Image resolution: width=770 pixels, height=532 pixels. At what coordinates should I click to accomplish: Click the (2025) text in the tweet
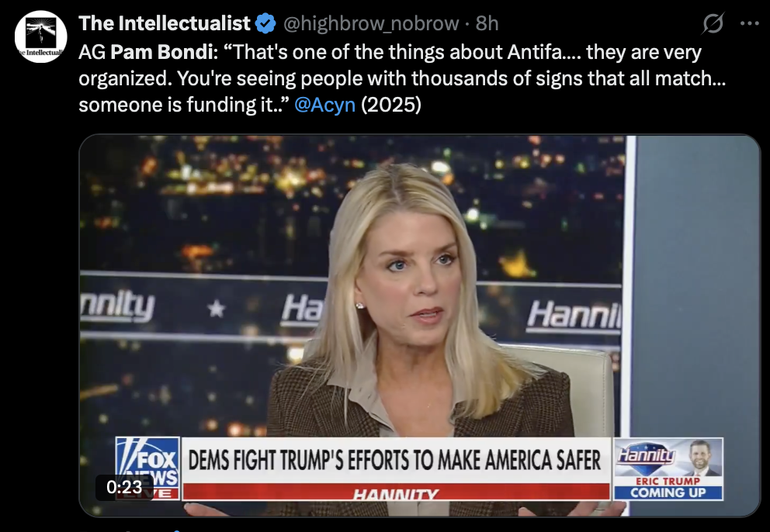pyautogui.click(x=391, y=105)
